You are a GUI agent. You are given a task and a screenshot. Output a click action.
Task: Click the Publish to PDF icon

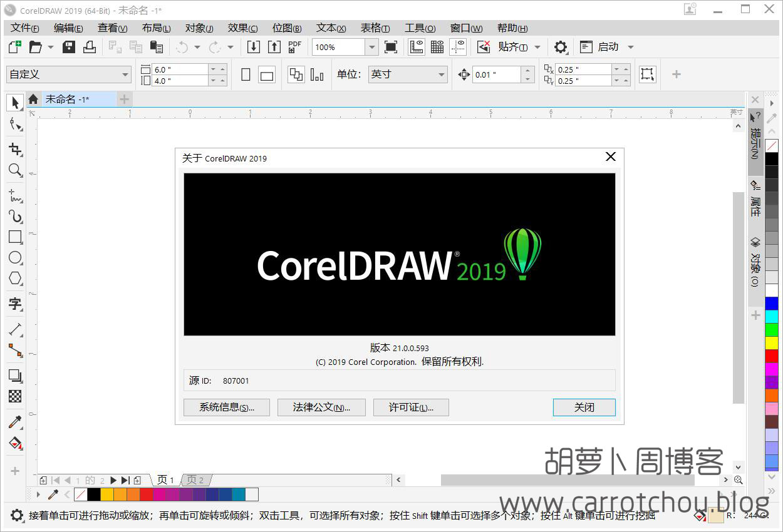click(x=294, y=47)
